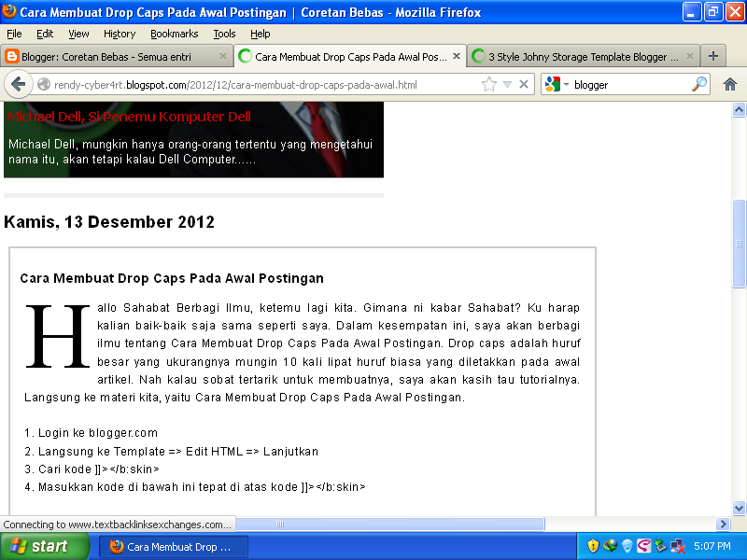747x560 pixels.
Task: Open Michael Dell, Si Penemu Komputer Dell link
Action: [x=129, y=117]
